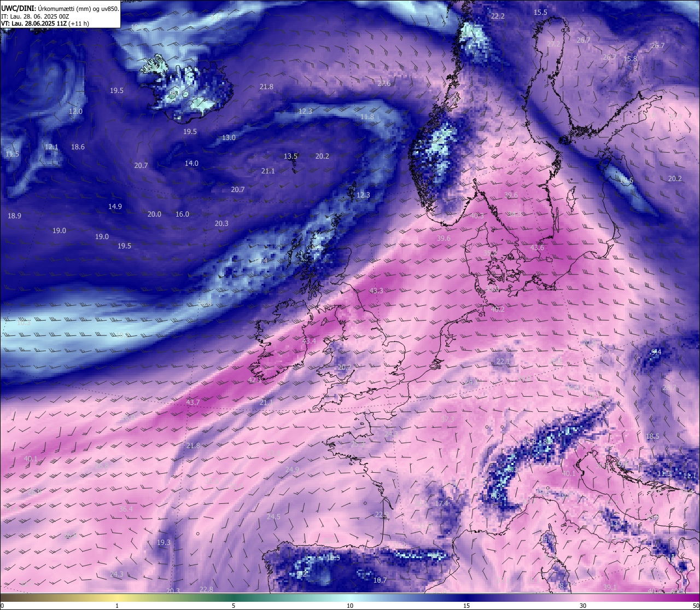Click the 17.4 value over southern France
700x610 pixels.
click(442, 503)
